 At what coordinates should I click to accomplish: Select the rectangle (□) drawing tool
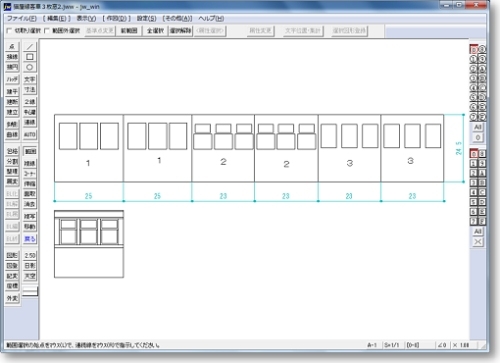pyautogui.click(x=30, y=57)
